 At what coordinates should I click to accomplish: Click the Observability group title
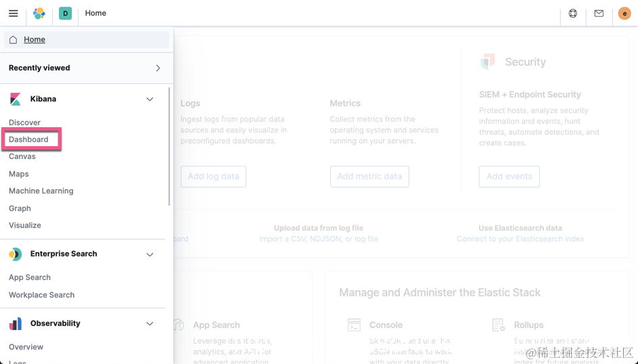pyautogui.click(x=55, y=323)
